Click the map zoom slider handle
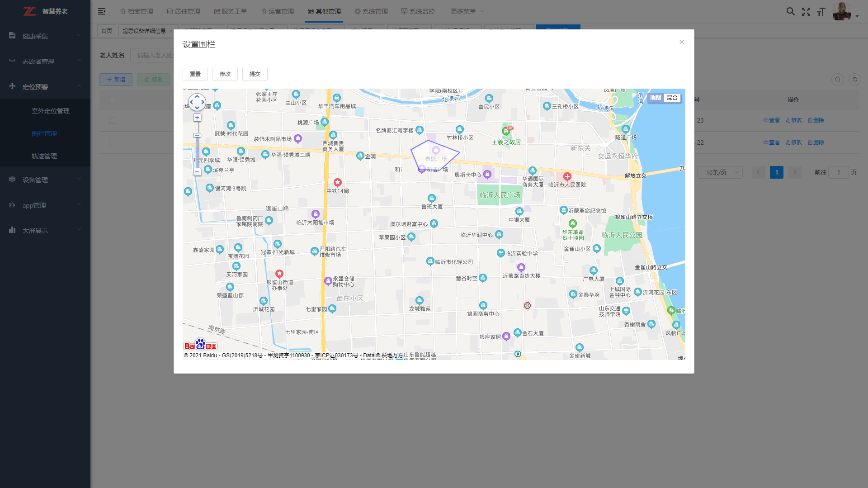 point(197,135)
